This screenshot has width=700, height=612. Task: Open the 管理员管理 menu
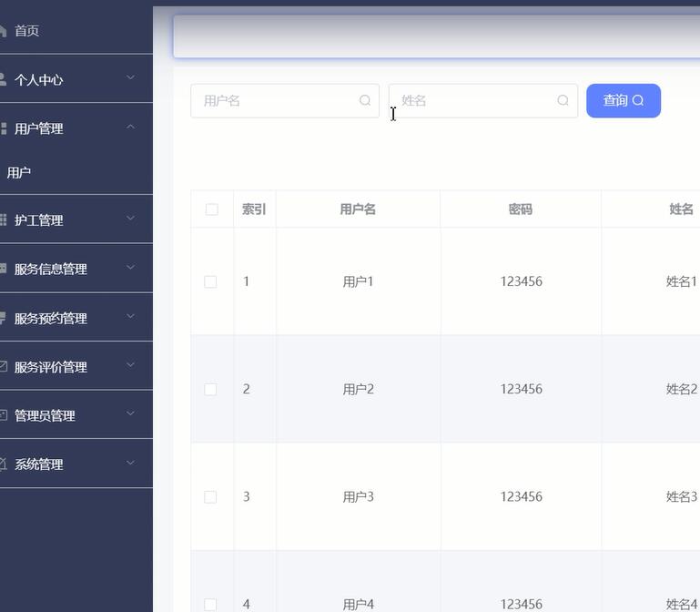pyautogui.click(x=76, y=415)
